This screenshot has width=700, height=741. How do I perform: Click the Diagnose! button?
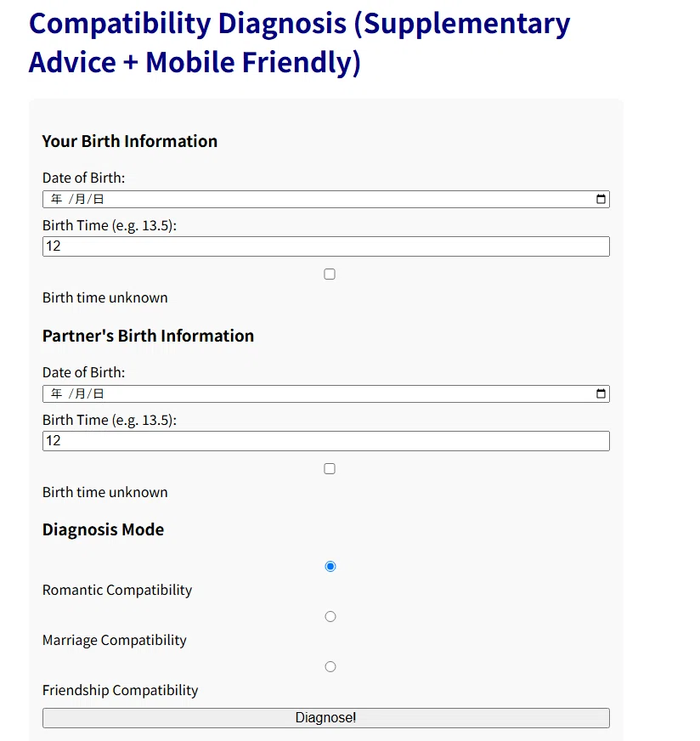tap(326, 718)
